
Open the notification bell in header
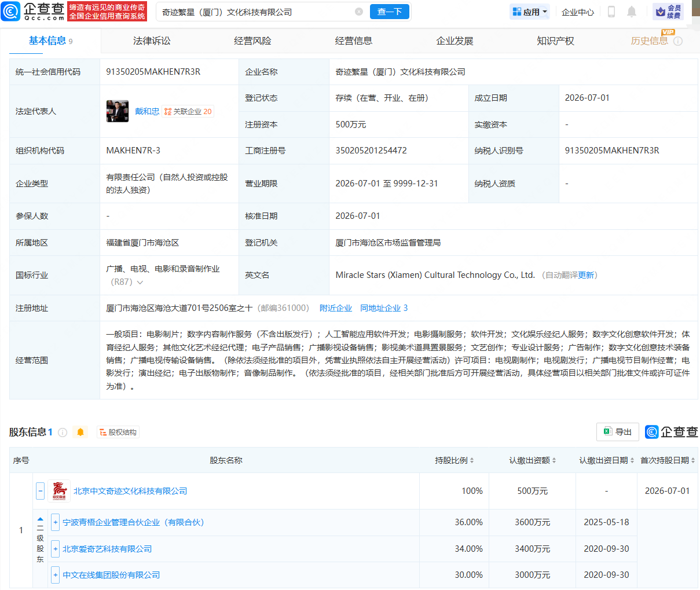pos(632,12)
